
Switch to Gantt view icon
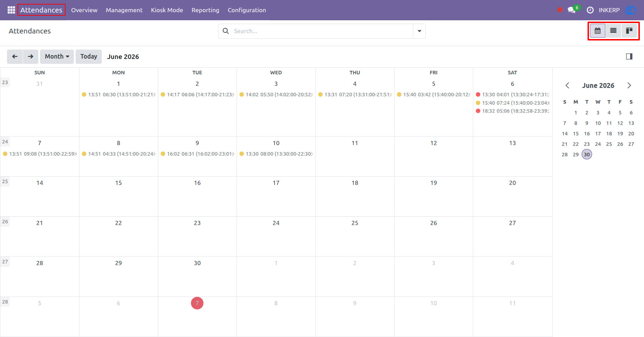pos(629,31)
